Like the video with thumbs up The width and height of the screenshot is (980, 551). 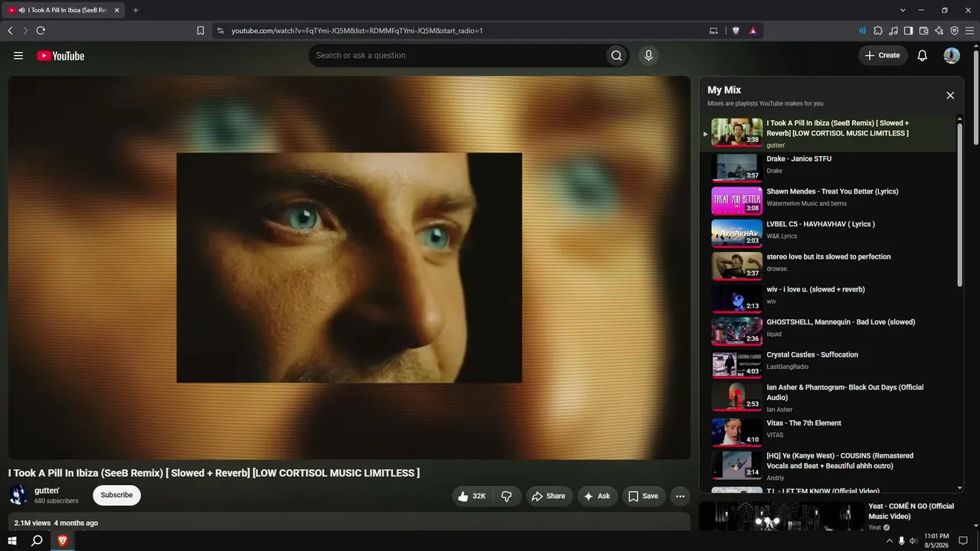coord(472,496)
